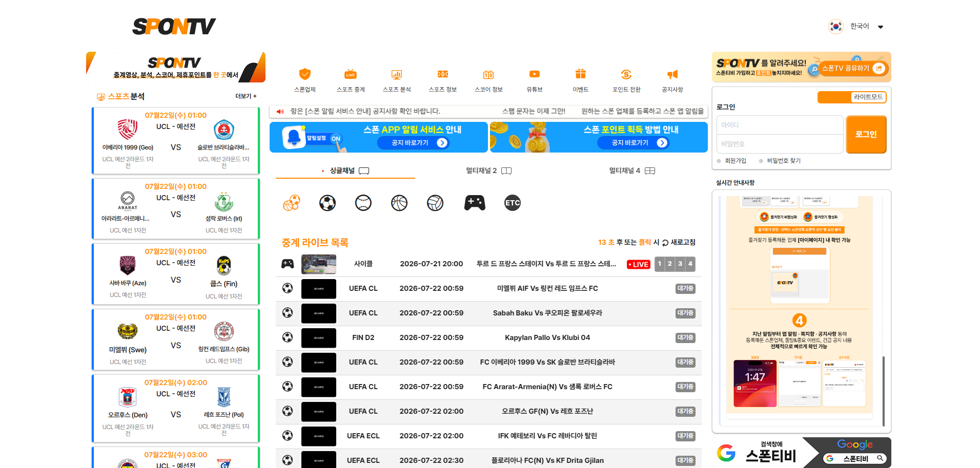Image resolution: width=980 pixels, height=468 pixels.
Task: Open the 비밀번호 찾기 link
Action: point(784,161)
